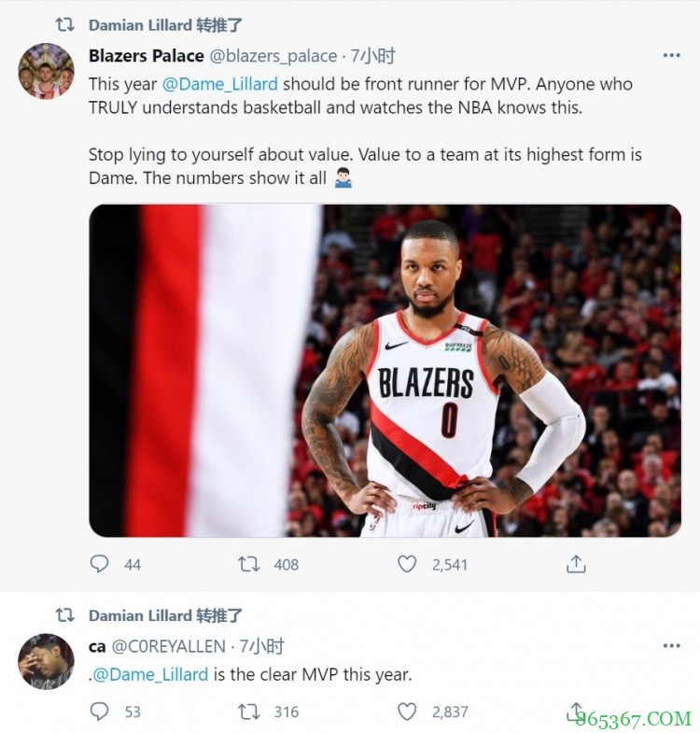Open @Dame_Lillard mention in first tweet

point(220,84)
